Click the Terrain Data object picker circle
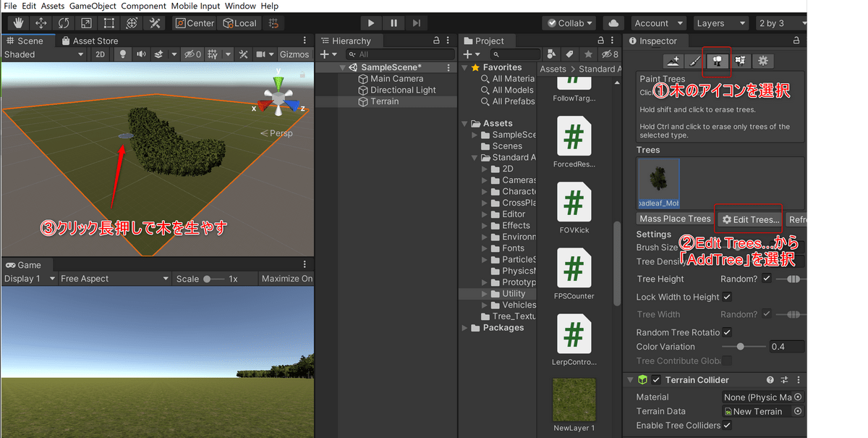 point(798,411)
